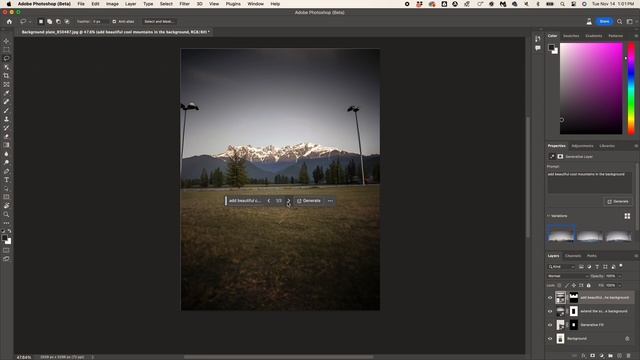Select the Object Selection tool
The image size is (640, 360).
[6, 67]
